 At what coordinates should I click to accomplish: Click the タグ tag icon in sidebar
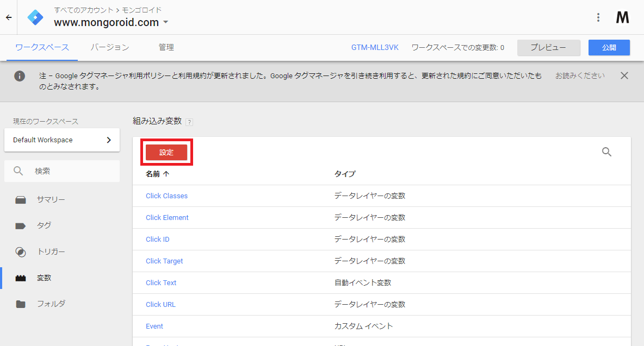21,226
